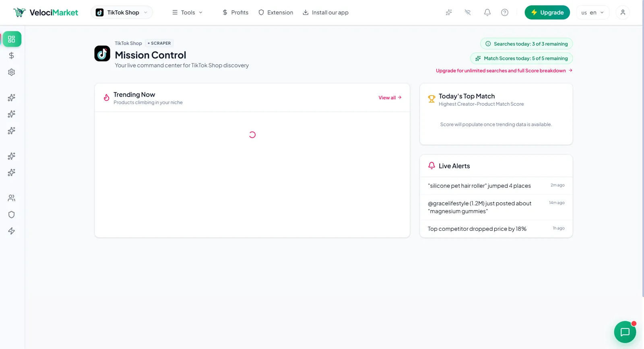Click Match Scores today remaining badge

(x=521, y=58)
